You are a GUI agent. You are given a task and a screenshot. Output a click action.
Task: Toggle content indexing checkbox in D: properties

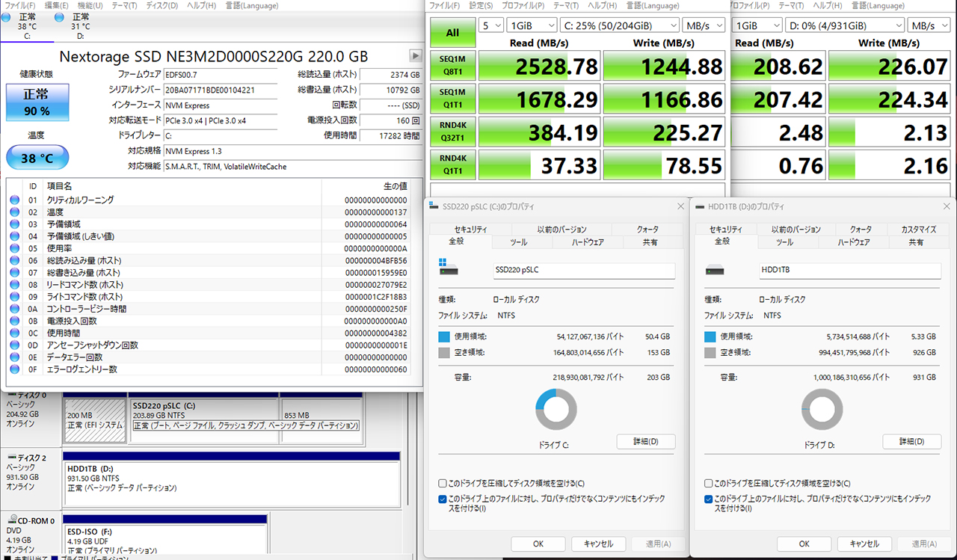tap(709, 499)
